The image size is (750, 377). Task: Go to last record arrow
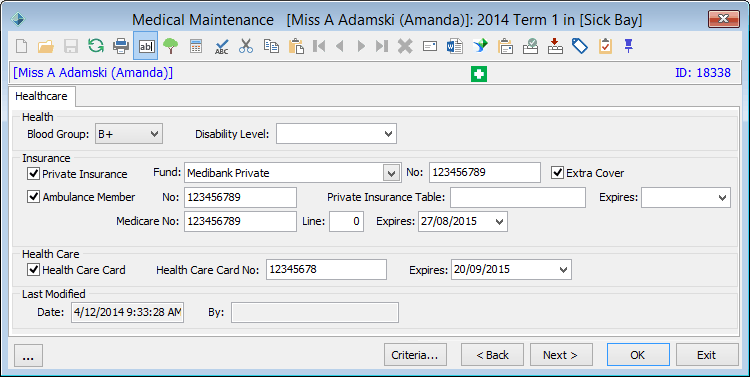tap(382, 46)
